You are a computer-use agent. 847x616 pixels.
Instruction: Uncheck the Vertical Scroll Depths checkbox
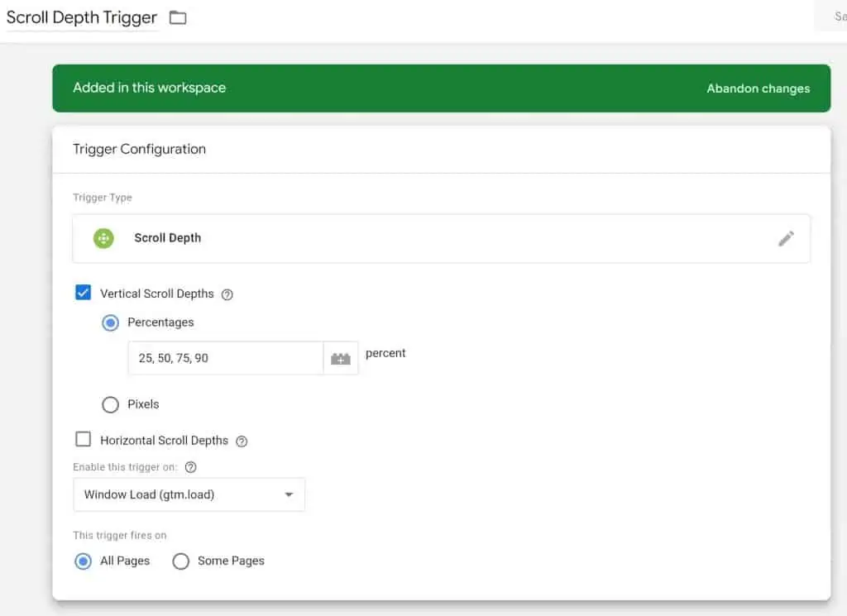[x=83, y=292]
